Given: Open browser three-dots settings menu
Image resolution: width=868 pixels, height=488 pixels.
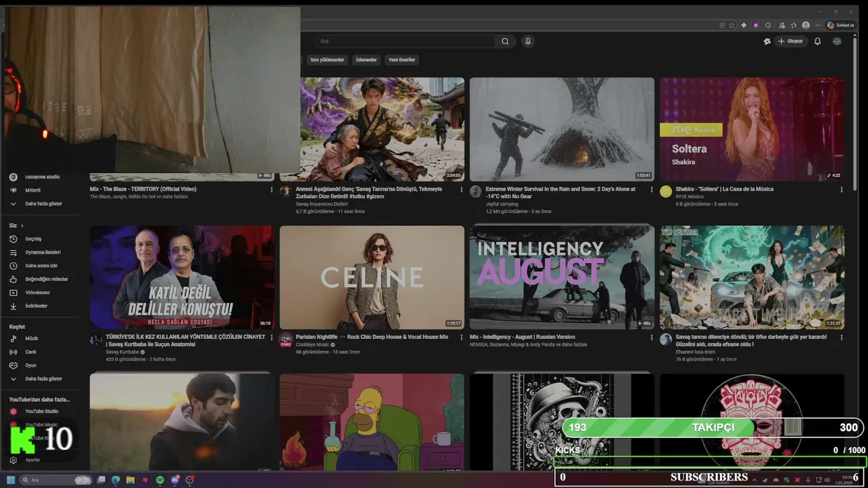Looking at the screenshot, I should [x=818, y=25].
